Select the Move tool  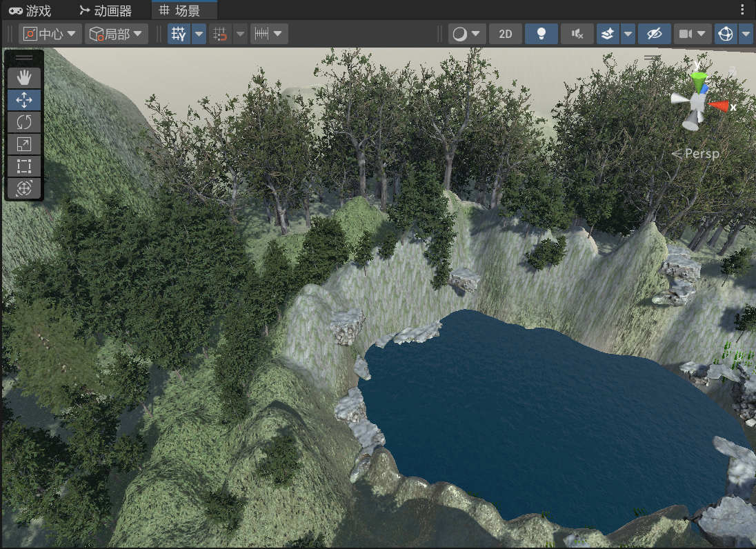click(x=24, y=100)
